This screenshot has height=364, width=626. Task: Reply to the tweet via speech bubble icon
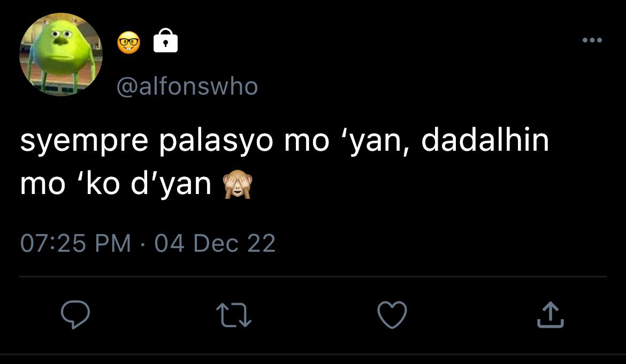point(75,315)
